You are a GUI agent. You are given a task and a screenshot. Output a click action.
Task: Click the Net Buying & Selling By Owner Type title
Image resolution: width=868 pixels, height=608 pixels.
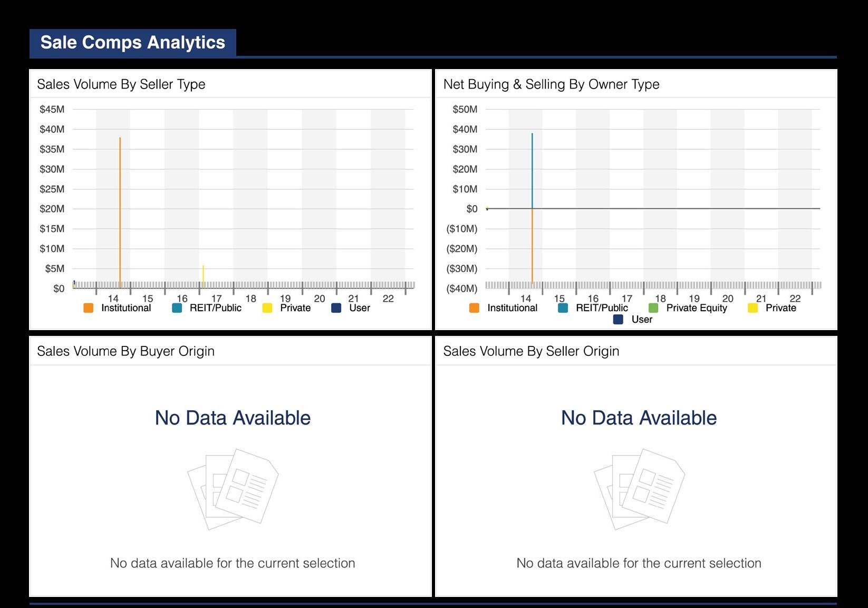pos(551,84)
